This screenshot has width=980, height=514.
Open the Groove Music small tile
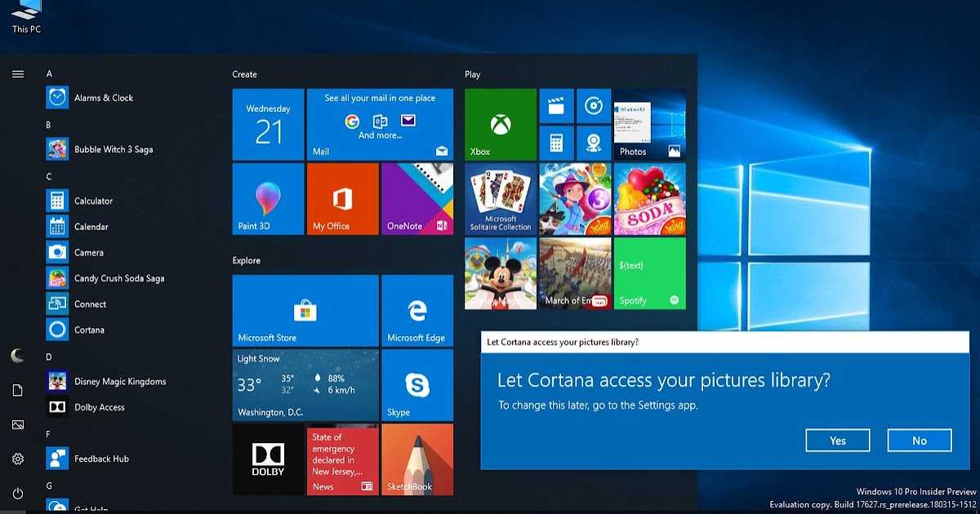pyautogui.click(x=594, y=106)
